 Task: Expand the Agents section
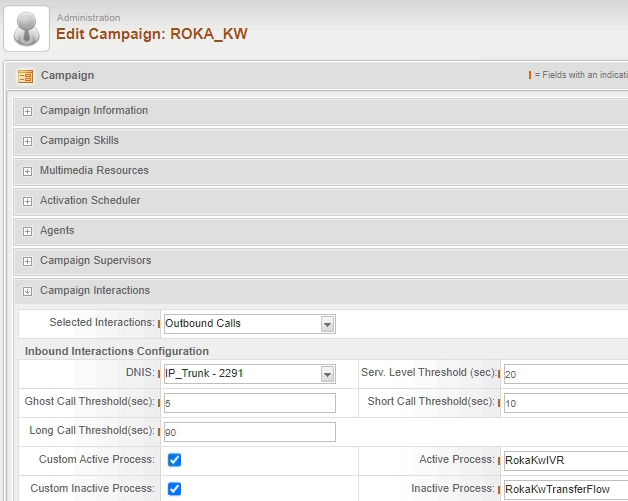click(28, 231)
